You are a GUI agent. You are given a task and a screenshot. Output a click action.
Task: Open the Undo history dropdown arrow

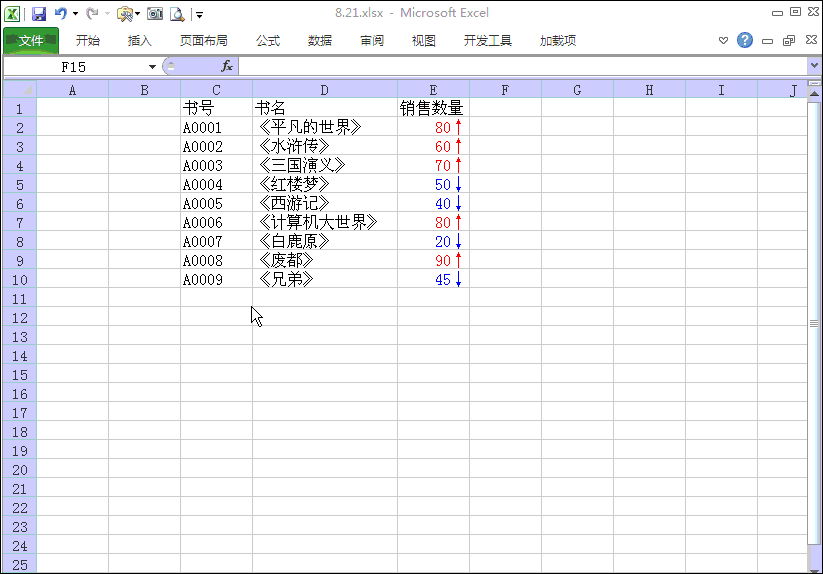[x=75, y=14]
